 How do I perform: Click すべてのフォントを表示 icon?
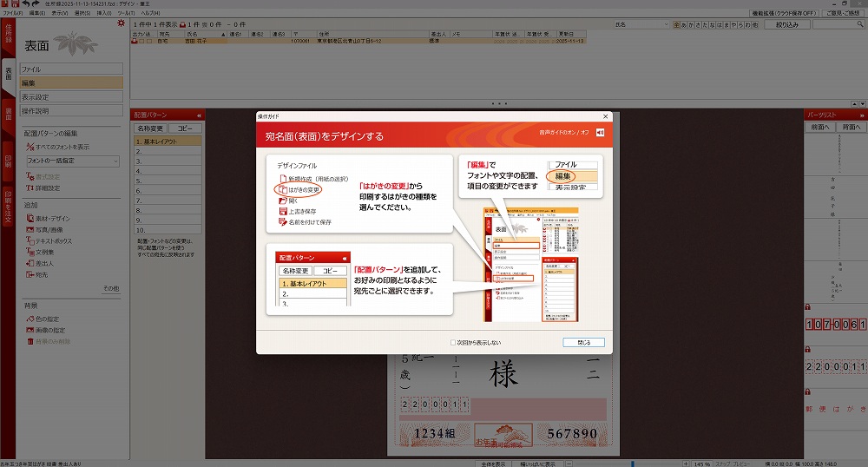coord(29,147)
